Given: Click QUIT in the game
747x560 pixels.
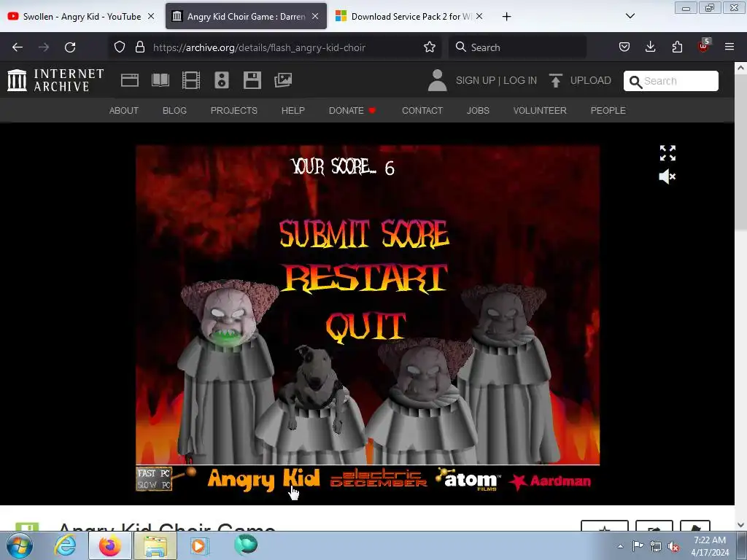Looking at the screenshot, I should point(365,326).
